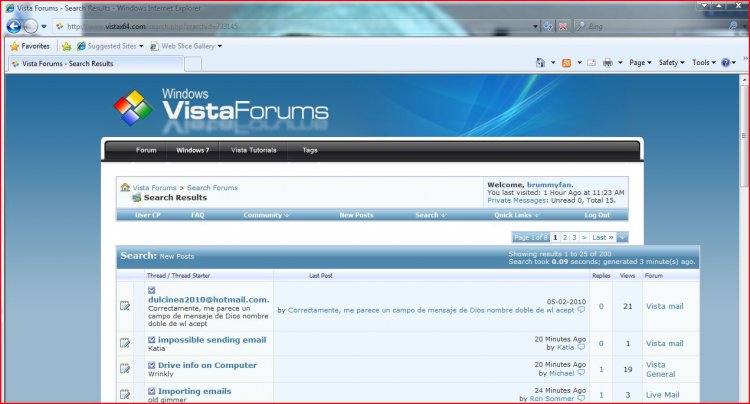Expand the Home button dropdown arrow
750x404 pixels.
[553, 63]
